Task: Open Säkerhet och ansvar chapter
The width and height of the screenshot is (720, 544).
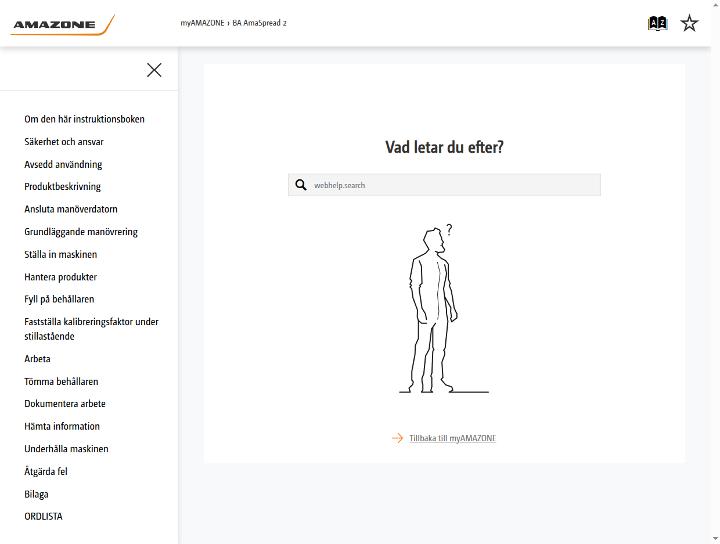Action: tap(64, 141)
